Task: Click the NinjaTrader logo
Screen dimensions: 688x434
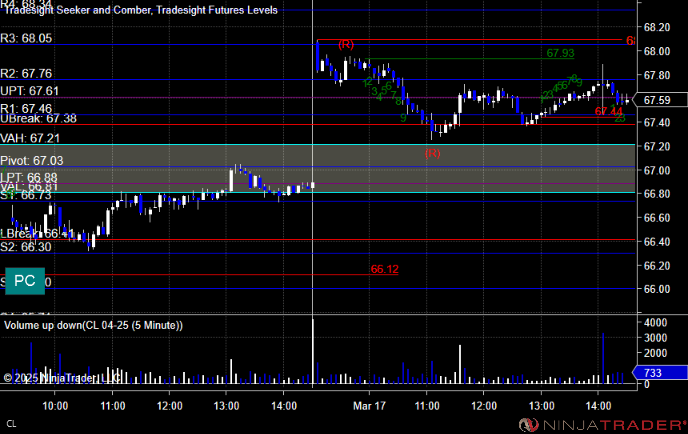Action: (x=602, y=425)
